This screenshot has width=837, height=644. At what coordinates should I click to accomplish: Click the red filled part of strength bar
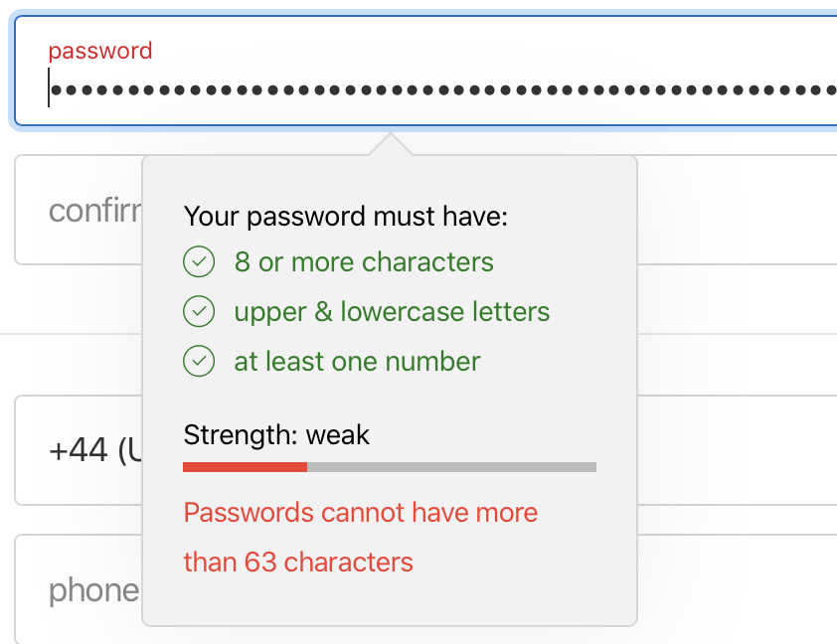tap(245, 466)
